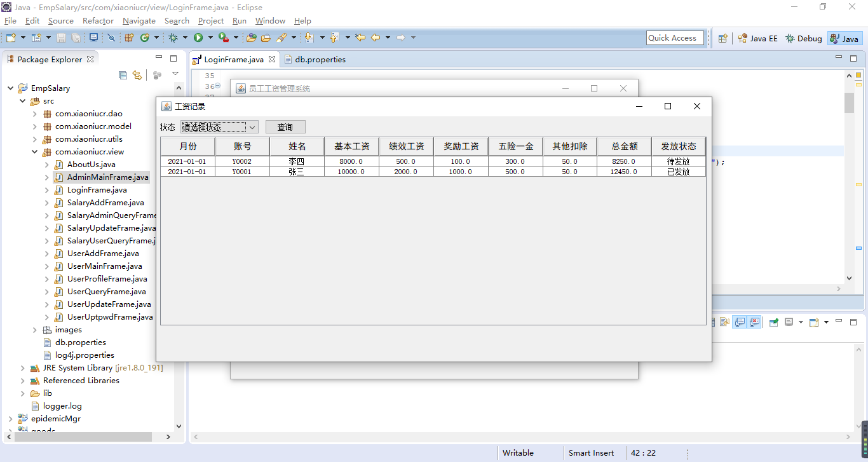The image size is (868, 462).
Task: Switch to the Java perspective
Action: (844, 38)
